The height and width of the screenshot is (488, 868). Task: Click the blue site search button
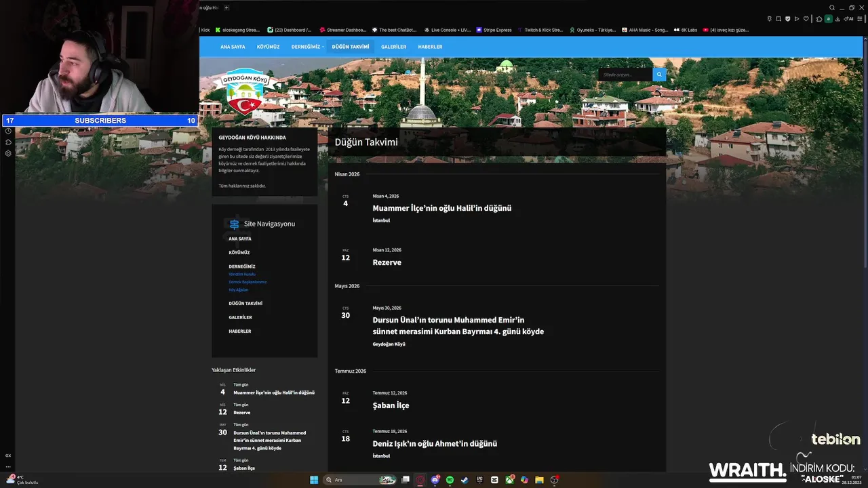pyautogui.click(x=659, y=75)
